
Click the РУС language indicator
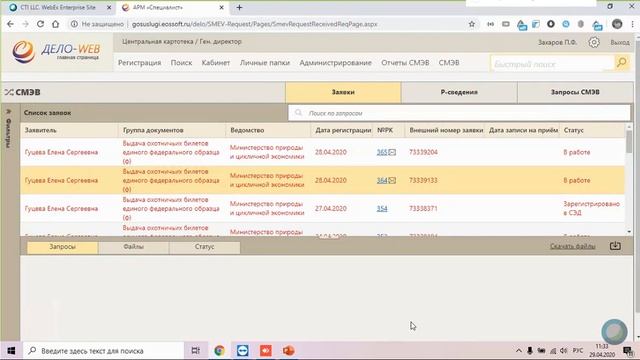(578, 351)
